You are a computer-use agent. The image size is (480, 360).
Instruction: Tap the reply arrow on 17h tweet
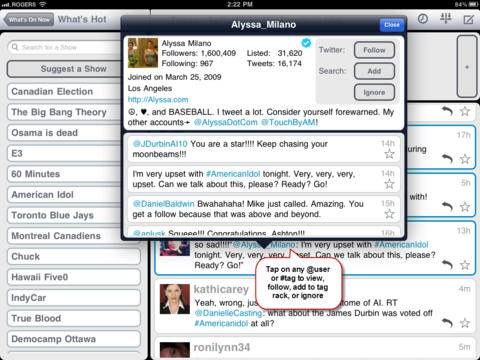[447, 159]
